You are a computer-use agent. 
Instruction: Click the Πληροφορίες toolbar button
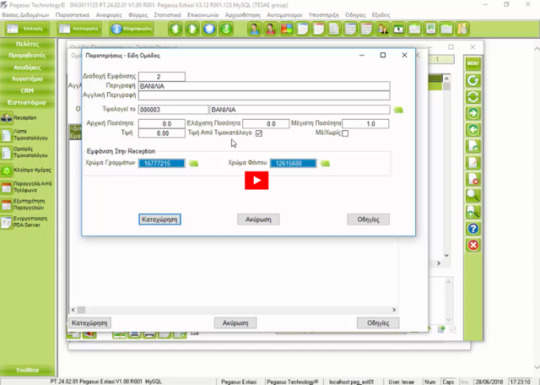tap(132, 29)
